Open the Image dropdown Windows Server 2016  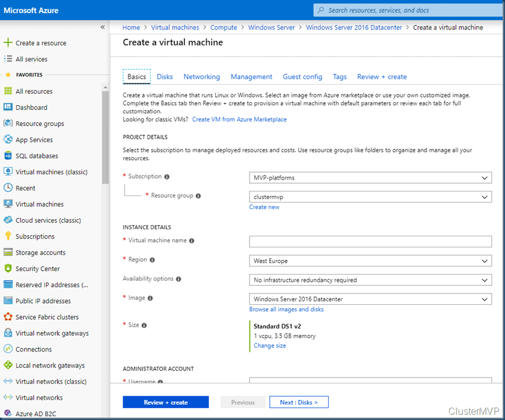pos(370,299)
